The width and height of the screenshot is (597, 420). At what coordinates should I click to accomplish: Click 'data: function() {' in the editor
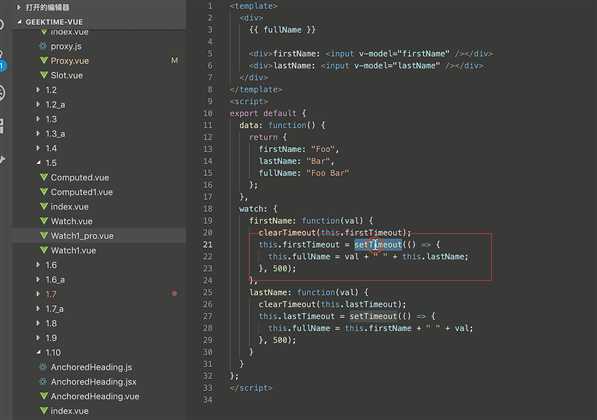click(x=282, y=125)
